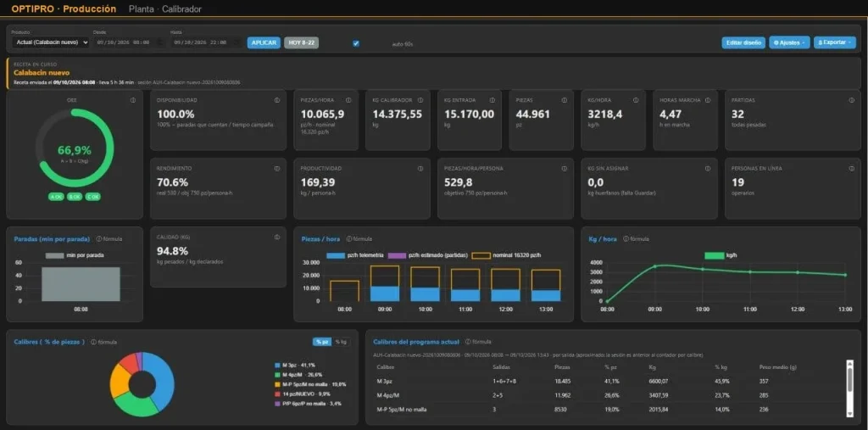This screenshot has width=868, height=430.
Task: Open info icon on Kg Entrada card
Action: point(492,100)
